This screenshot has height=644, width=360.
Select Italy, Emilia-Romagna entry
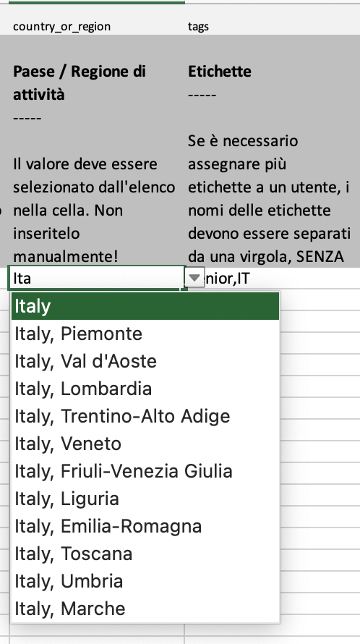pos(145,526)
